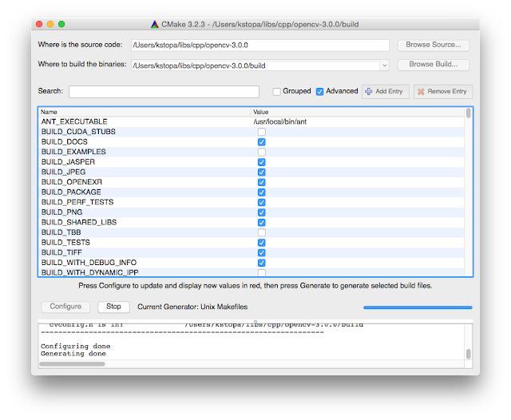The height and width of the screenshot is (420, 511).
Task: Click the Name column header
Action: point(49,112)
